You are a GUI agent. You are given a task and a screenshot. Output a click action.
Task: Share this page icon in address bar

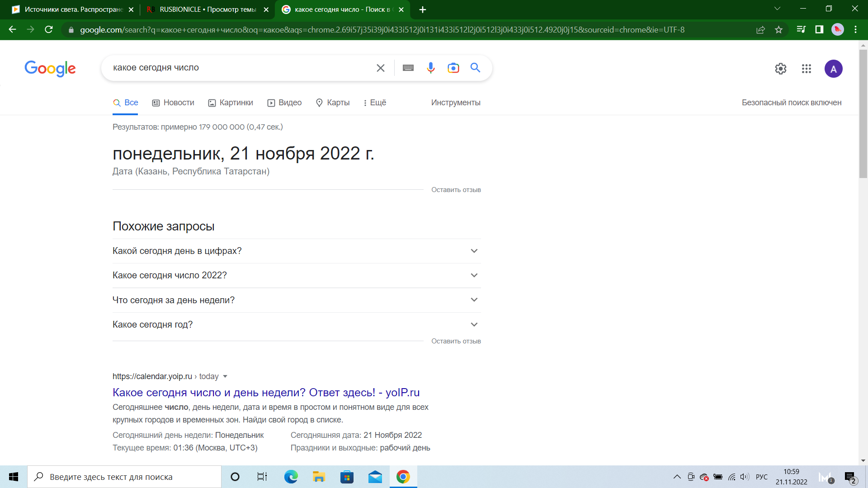(761, 30)
